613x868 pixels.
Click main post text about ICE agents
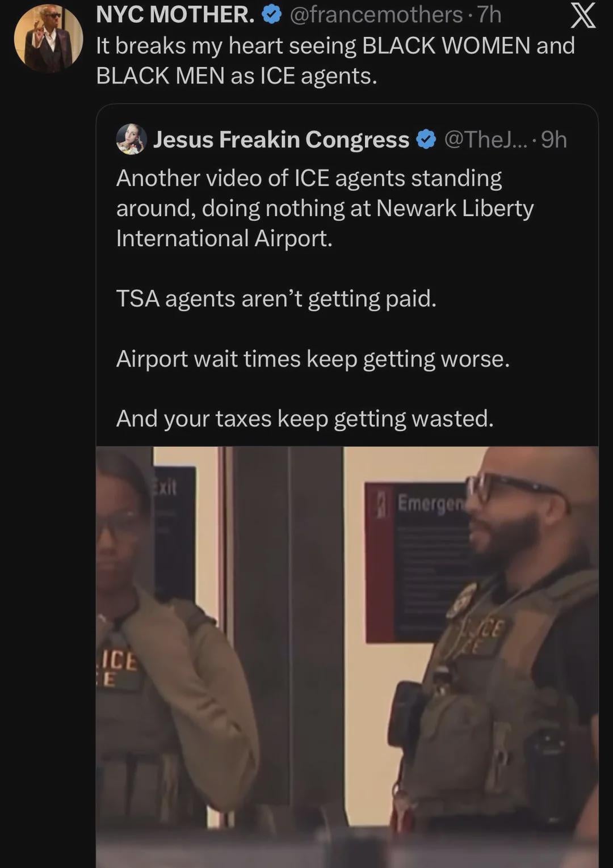click(x=335, y=61)
